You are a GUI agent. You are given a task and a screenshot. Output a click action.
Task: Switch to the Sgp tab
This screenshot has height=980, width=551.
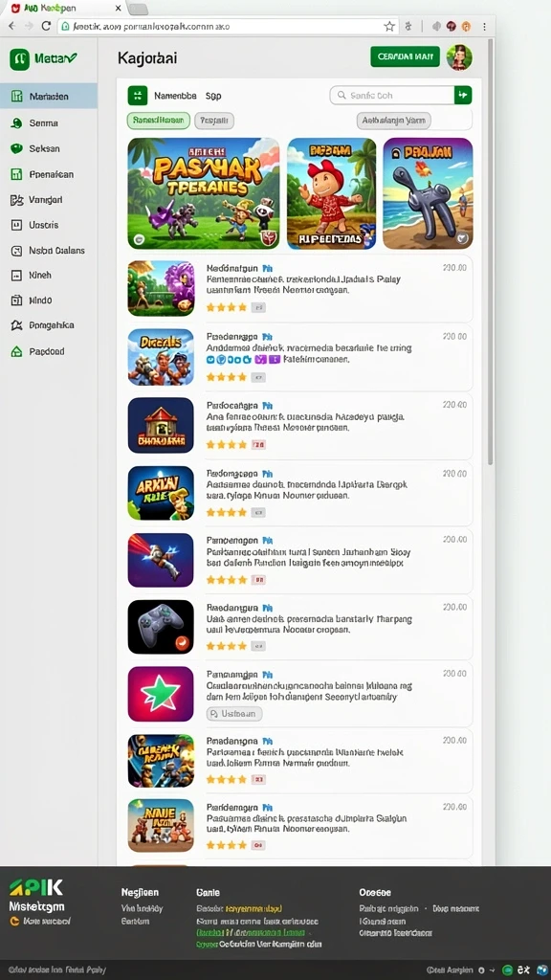(213, 97)
